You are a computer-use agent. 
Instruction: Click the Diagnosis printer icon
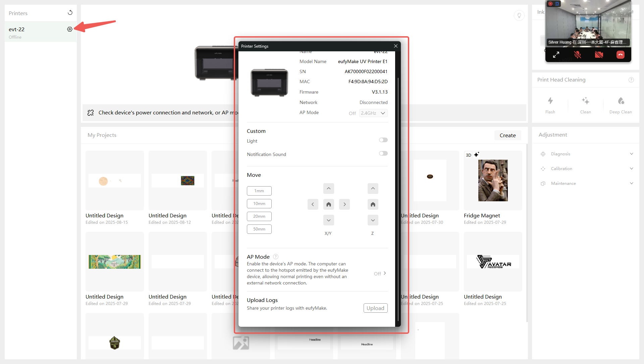(x=543, y=154)
